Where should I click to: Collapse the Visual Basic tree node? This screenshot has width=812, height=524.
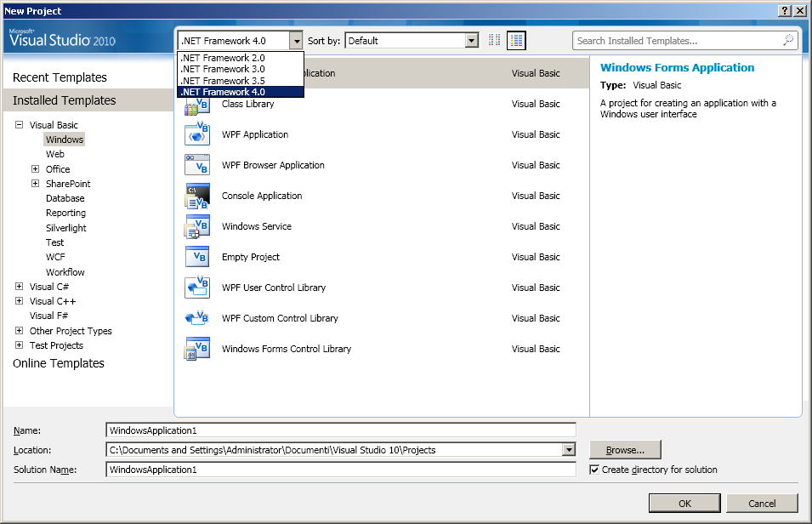[20, 125]
